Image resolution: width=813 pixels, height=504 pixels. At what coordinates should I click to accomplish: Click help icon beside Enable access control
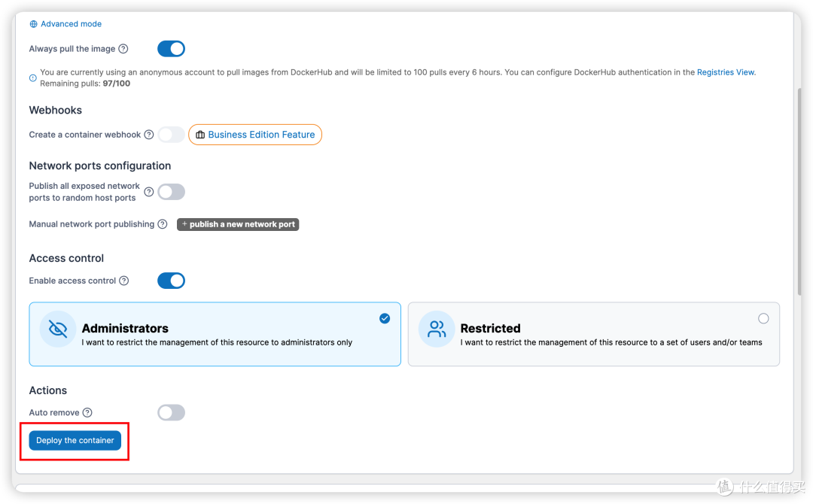[124, 281]
